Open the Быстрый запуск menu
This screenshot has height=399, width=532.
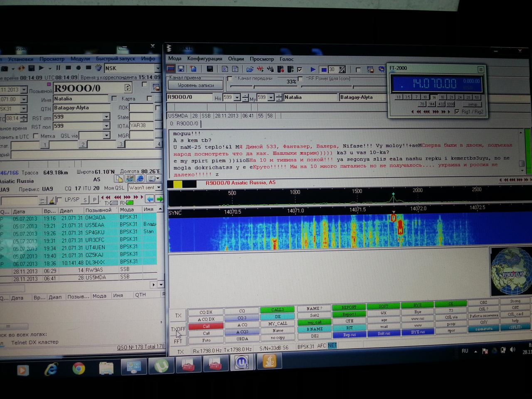coord(116,59)
